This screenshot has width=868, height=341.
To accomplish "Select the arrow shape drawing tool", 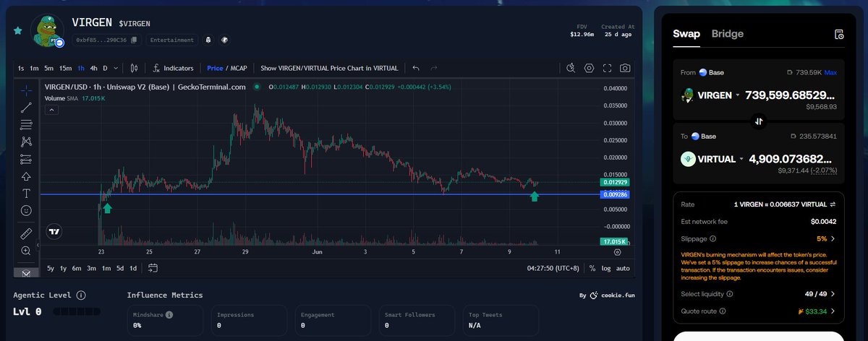I will pos(26,176).
